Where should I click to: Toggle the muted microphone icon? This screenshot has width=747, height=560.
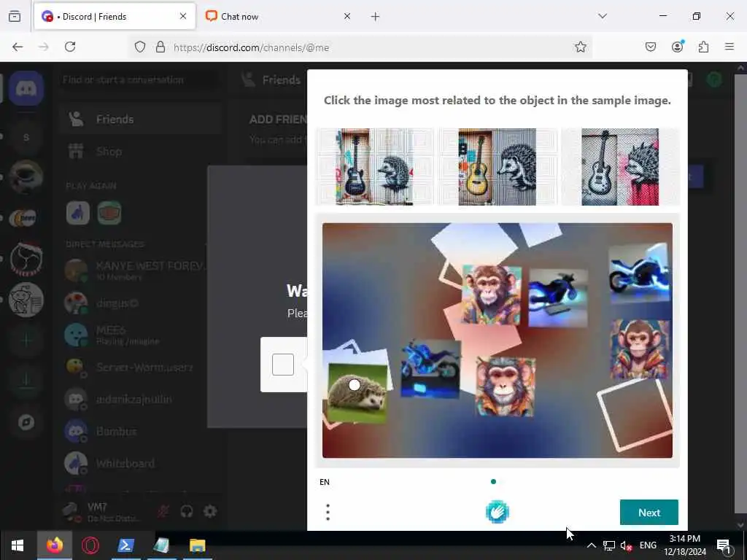pyautogui.click(x=163, y=511)
